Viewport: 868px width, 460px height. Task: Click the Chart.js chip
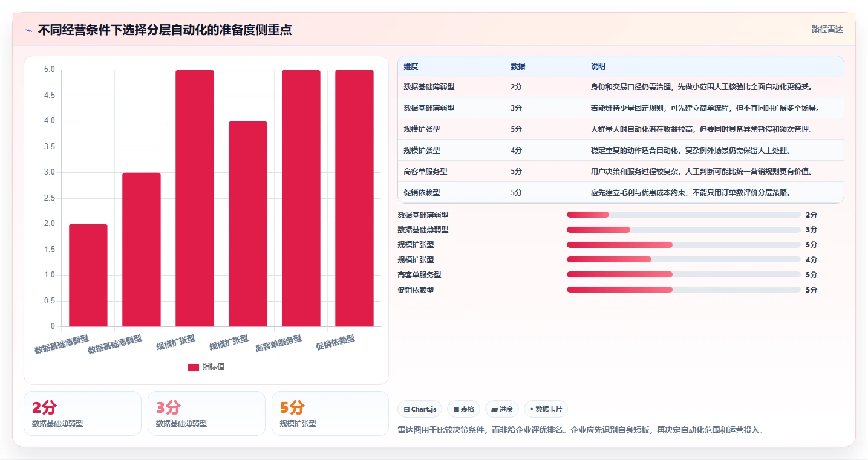[420, 409]
